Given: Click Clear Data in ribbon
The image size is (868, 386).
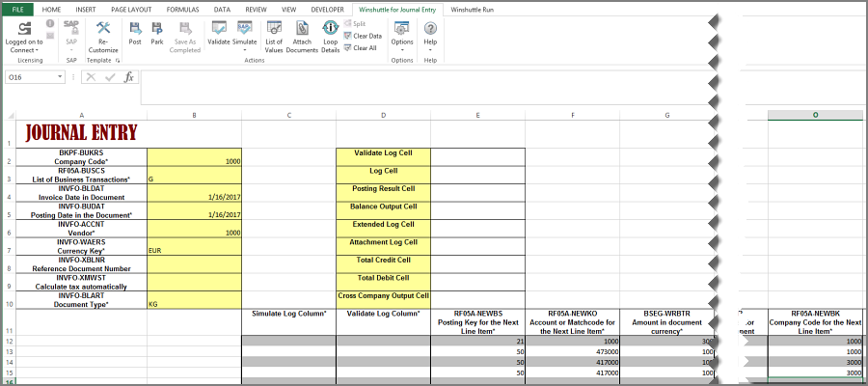Looking at the screenshot, I should coord(363,36).
